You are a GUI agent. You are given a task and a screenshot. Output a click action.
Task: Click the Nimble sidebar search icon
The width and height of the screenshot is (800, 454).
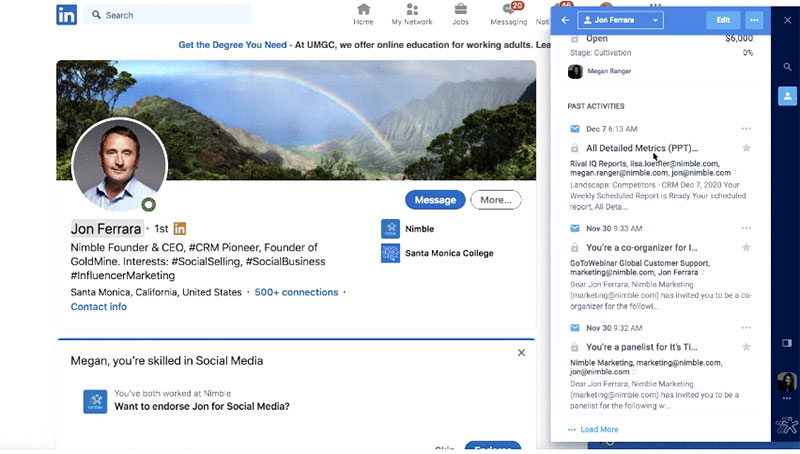(787, 67)
